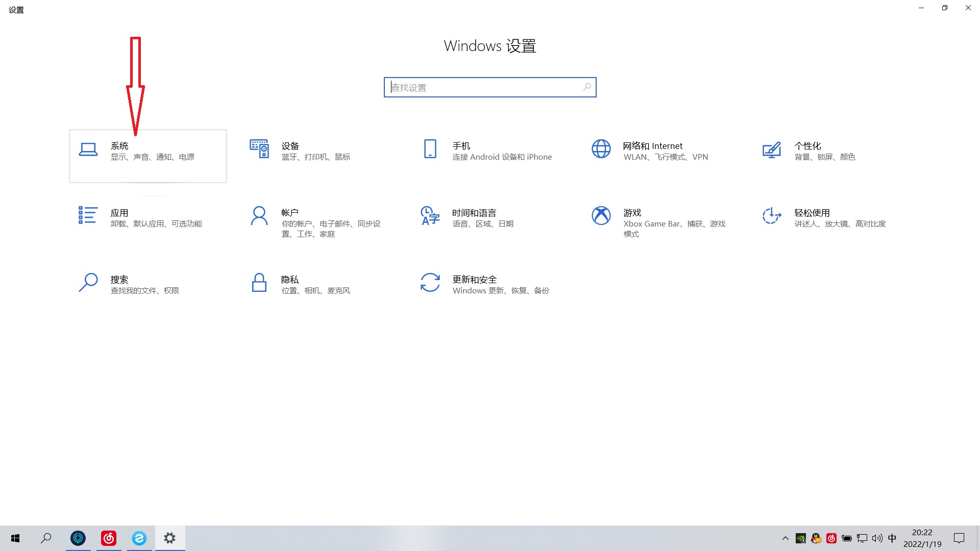
Task: Click the Show desktop sliver at the taskbar end
Action: pos(978,538)
